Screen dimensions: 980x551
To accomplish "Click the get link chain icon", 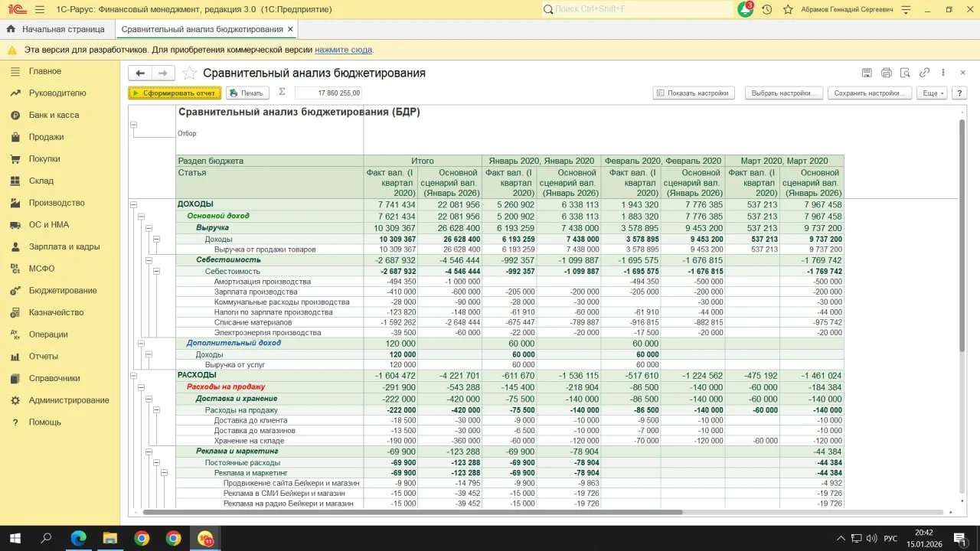I will (924, 73).
